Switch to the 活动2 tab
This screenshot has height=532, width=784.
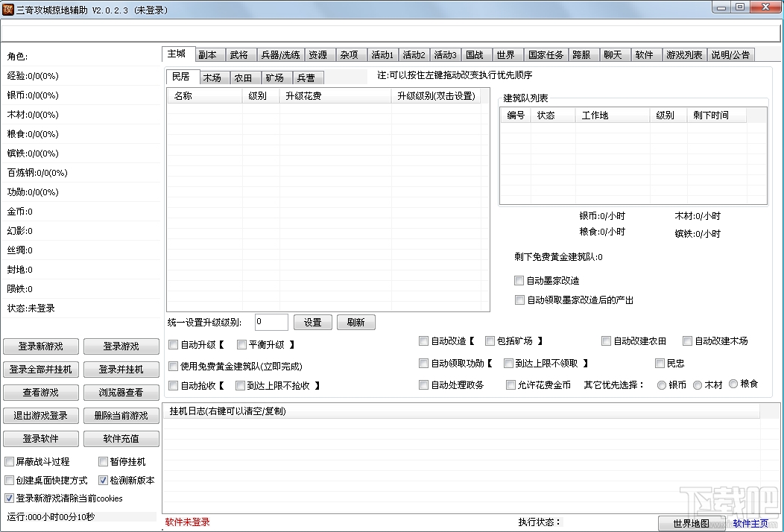coord(414,55)
